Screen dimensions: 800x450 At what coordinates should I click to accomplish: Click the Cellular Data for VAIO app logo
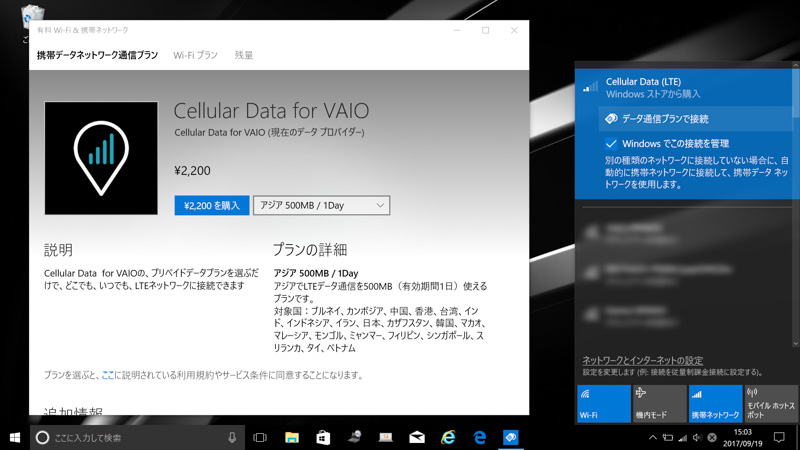[x=101, y=158]
